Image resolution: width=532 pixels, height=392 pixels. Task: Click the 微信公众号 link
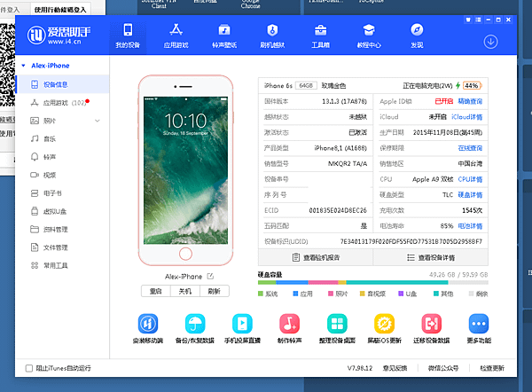[443, 368]
